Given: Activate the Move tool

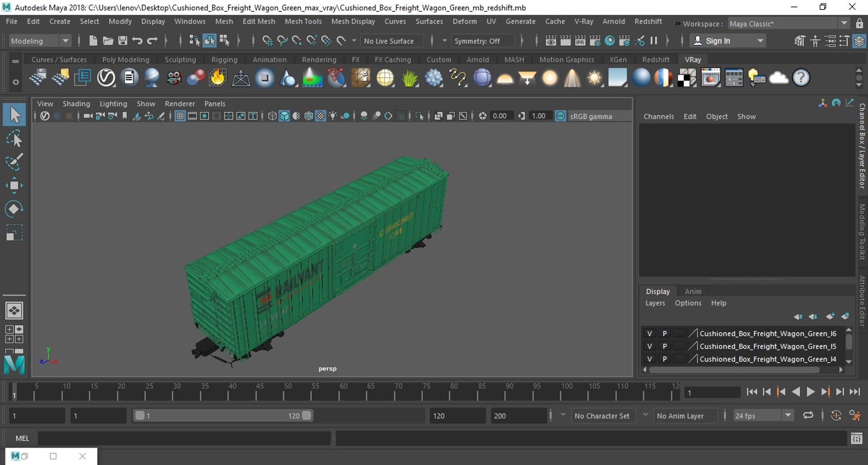Looking at the screenshot, I should (14, 185).
